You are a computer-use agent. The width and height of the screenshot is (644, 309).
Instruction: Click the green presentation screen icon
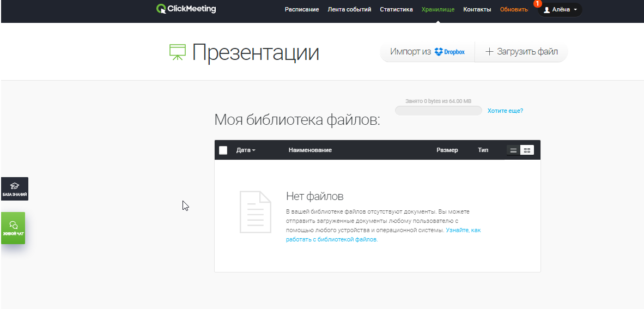178,52
